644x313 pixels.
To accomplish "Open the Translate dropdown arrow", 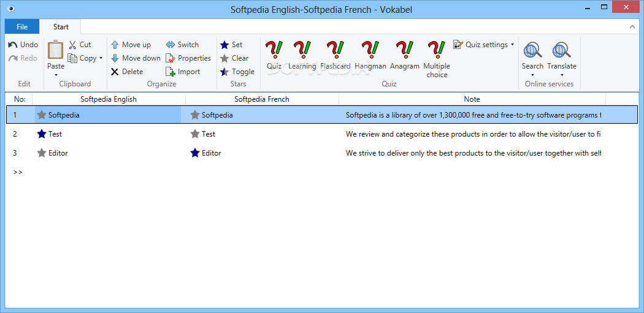I will pos(562,75).
